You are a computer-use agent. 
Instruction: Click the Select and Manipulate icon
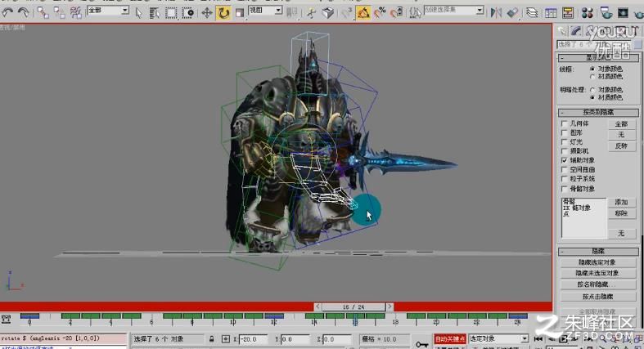[x=311, y=13]
